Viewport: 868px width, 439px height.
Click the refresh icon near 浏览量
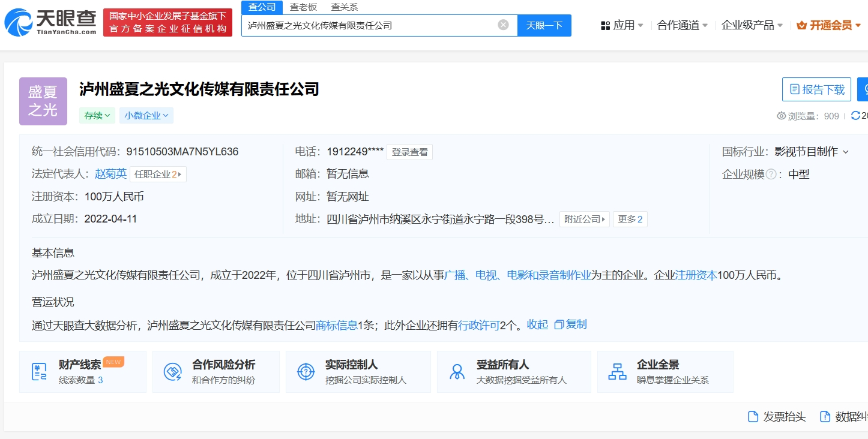[855, 116]
